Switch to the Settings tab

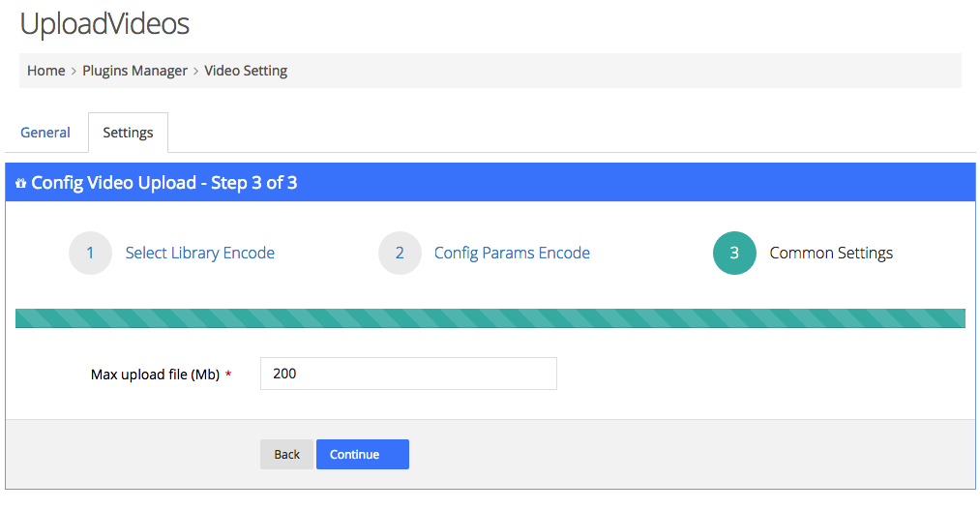tap(128, 133)
